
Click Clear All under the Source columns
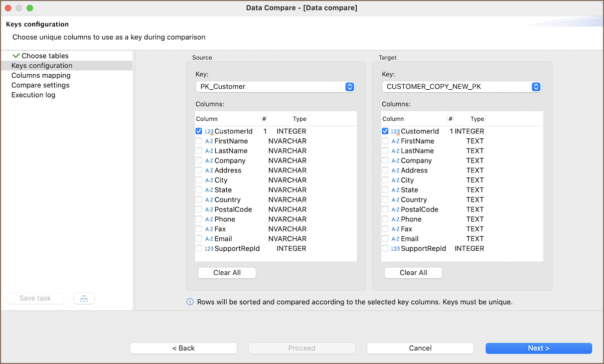[227, 273]
